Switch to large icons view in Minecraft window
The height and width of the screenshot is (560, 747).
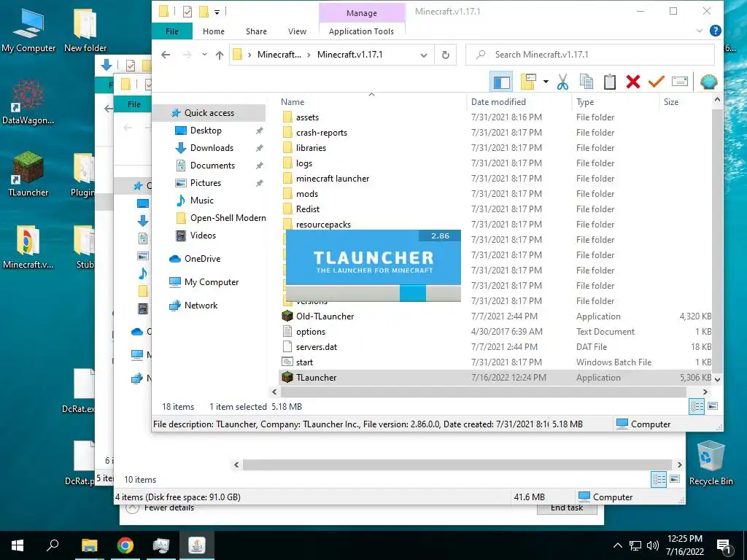click(x=713, y=406)
